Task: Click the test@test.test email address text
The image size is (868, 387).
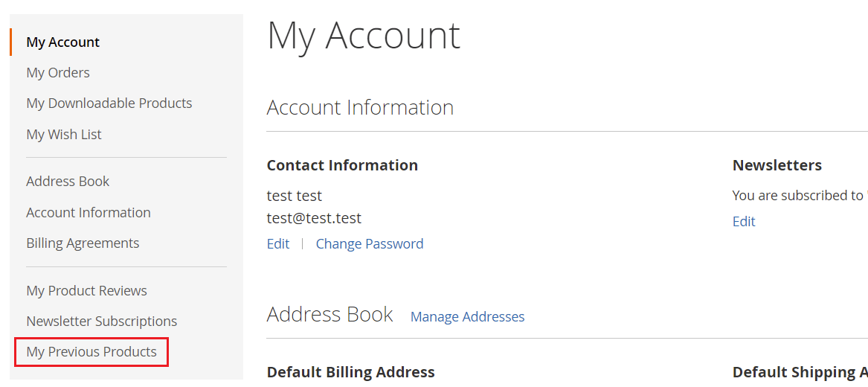Action: click(x=314, y=219)
